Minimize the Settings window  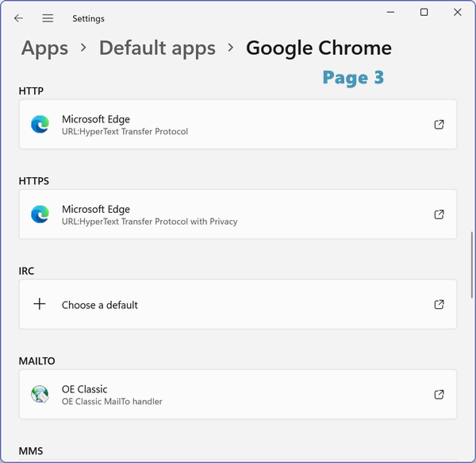(390, 12)
